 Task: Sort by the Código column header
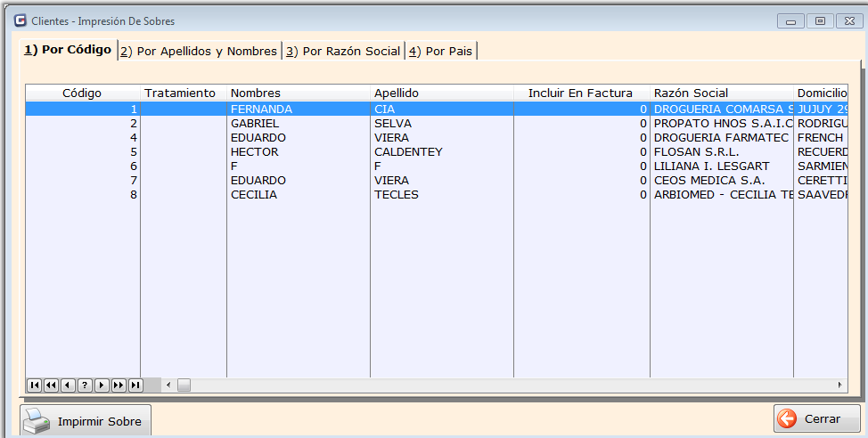click(82, 93)
